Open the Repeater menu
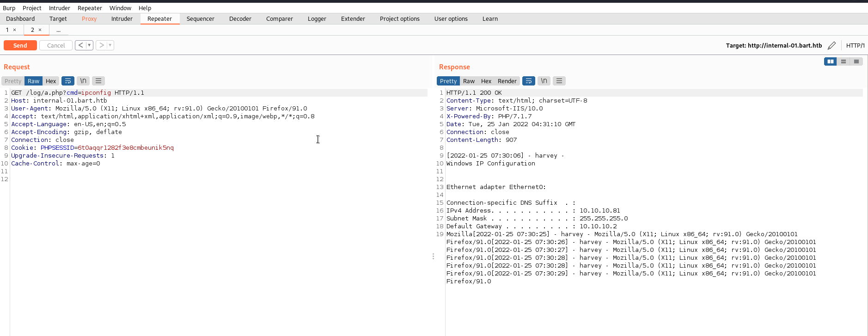Image resolution: width=868 pixels, height=336 pixels. (x=90, y=8)
